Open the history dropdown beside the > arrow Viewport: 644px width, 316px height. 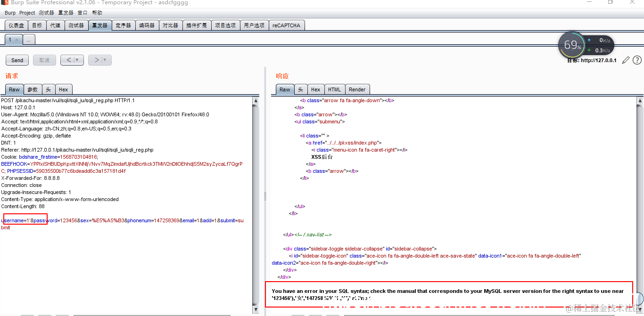[x=106, y=60]
